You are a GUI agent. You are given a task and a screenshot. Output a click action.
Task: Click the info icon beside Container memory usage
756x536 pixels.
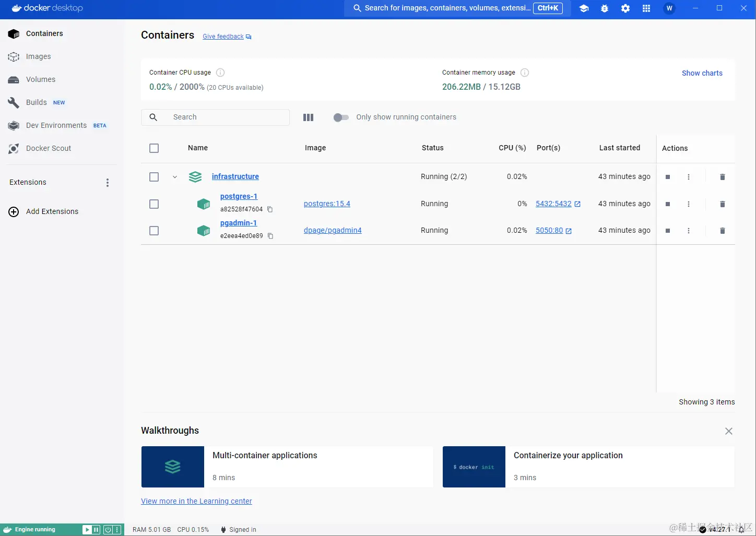pyautogui.click(x=525, y=73)
